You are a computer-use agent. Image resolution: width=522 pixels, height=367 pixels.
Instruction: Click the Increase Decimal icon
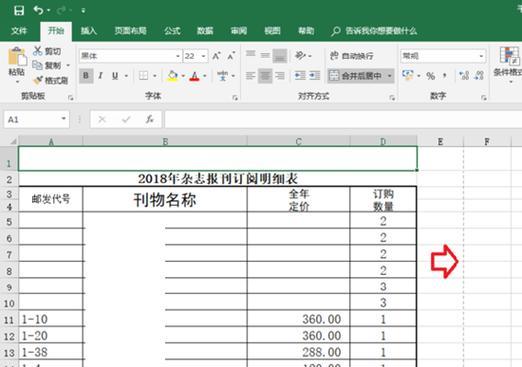(464, 76)
